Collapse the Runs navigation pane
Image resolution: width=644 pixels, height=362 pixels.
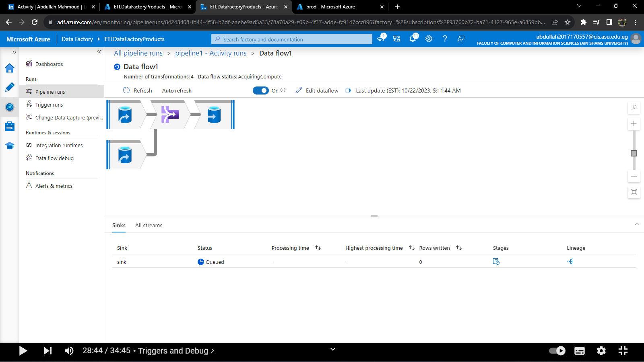pos(99,52)
